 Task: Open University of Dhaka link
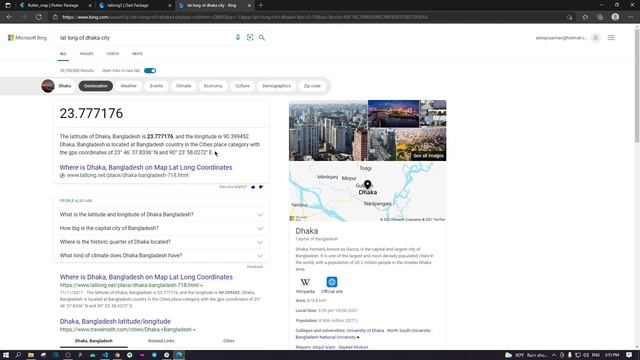click(365, 330)
